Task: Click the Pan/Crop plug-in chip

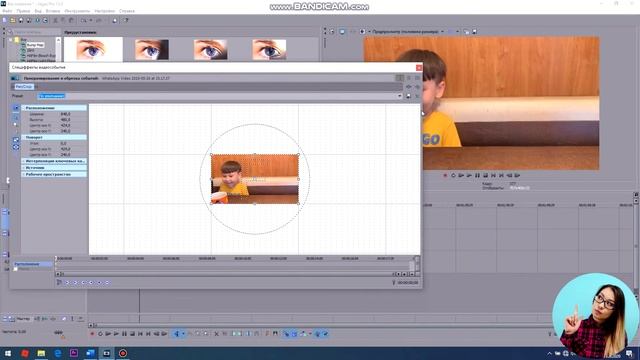Action: [23, 87]
